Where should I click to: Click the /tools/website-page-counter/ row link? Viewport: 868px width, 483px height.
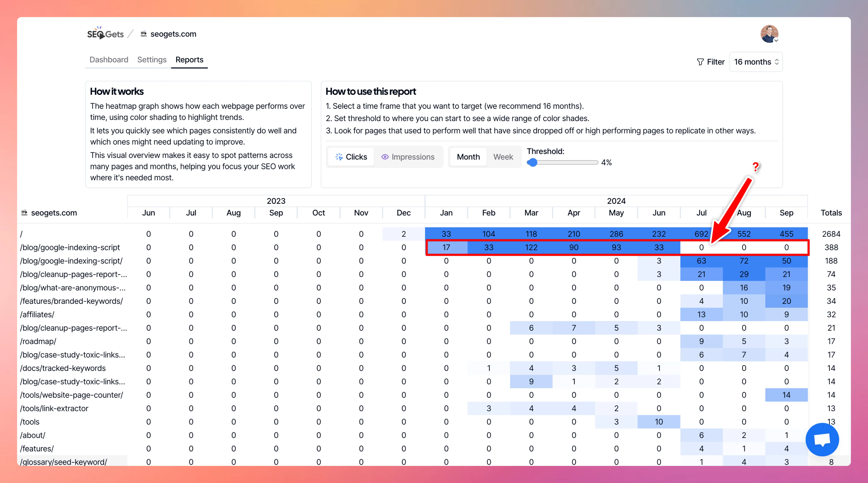tap(72, 395)
